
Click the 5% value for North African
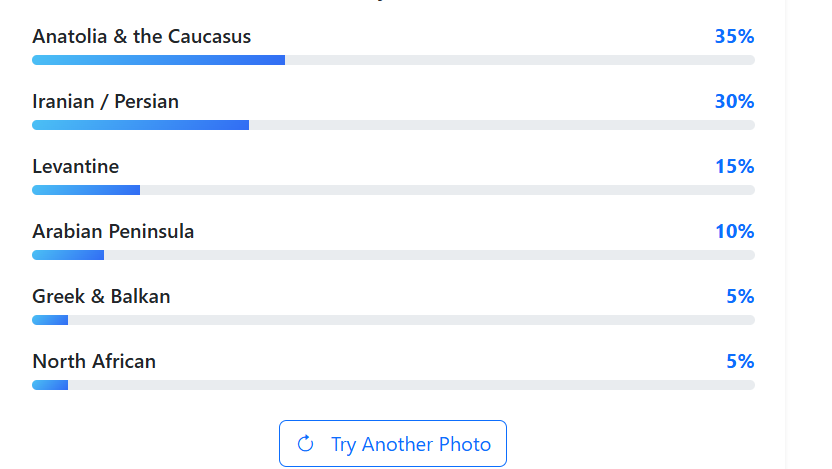pyautogui.click(x=740, y=362)
